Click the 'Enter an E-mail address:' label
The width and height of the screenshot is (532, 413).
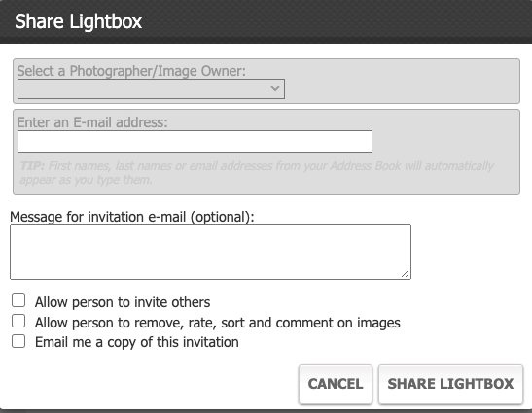pos(92,122)
